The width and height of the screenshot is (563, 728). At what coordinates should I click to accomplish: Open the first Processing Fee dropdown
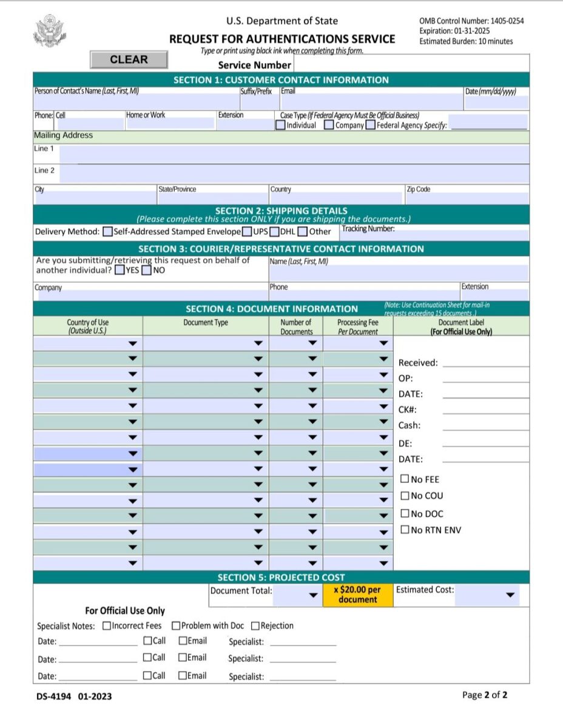click(x=383, y=342)
